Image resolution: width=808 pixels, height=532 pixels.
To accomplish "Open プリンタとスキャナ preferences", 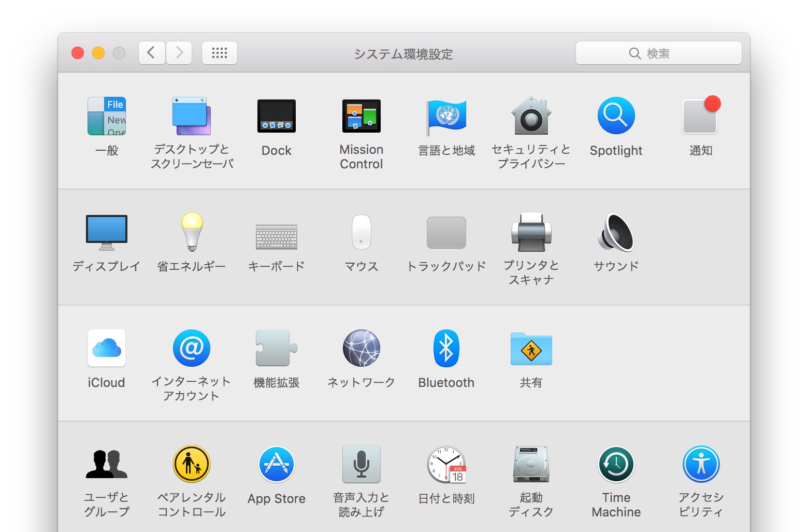I will coord(531,232).
